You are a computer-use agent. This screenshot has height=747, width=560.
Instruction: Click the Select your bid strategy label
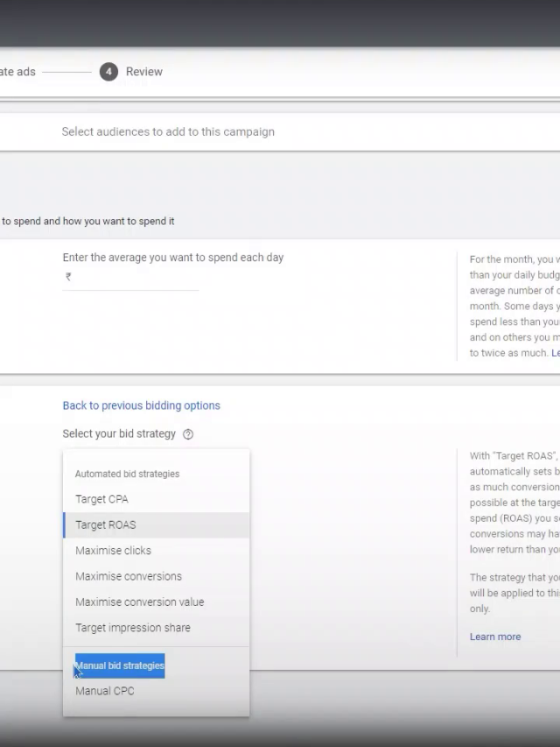pos(119,433)
